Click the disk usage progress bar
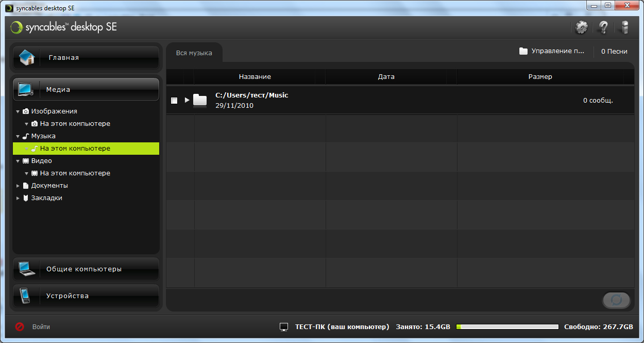 click(x=507, y=327)
